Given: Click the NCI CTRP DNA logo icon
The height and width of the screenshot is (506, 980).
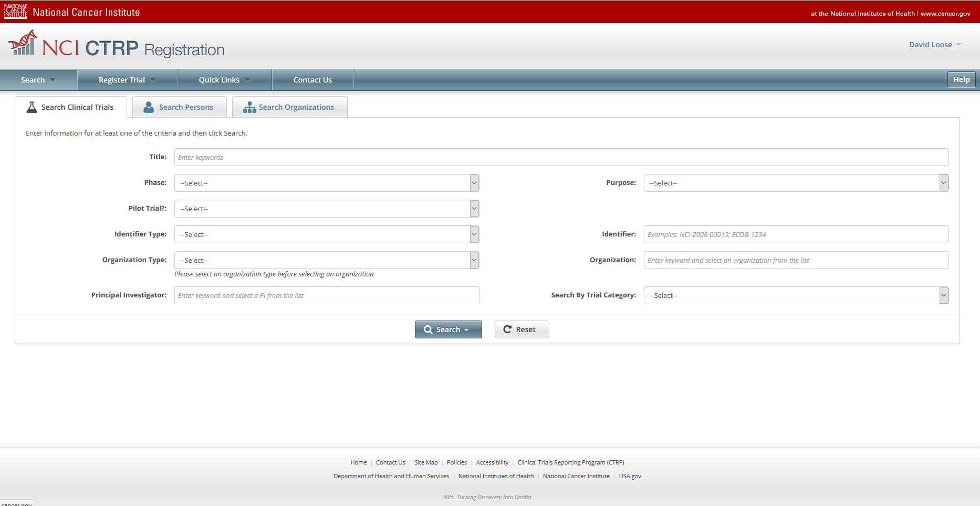Looking at the screenshot, I should click(x=23, y=43).
